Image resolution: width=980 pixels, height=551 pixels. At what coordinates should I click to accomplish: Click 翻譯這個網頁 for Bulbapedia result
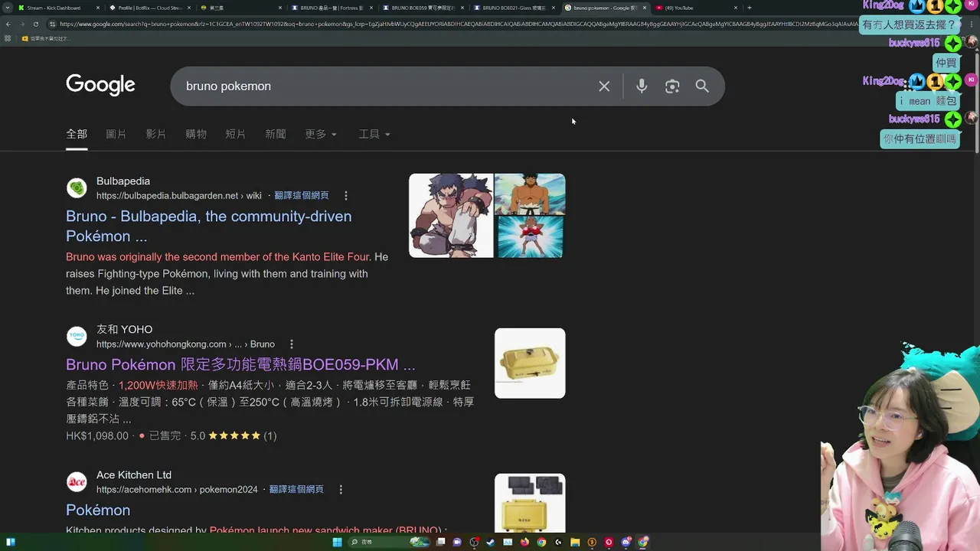(x=302, y=196)
